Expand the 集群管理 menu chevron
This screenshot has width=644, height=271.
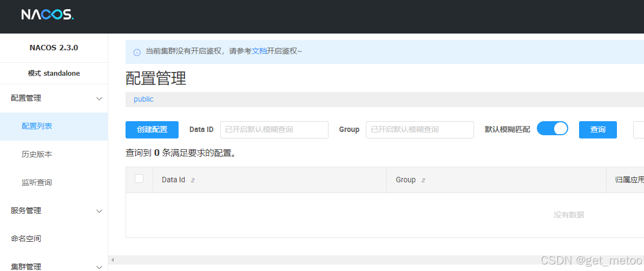[99, 267]
